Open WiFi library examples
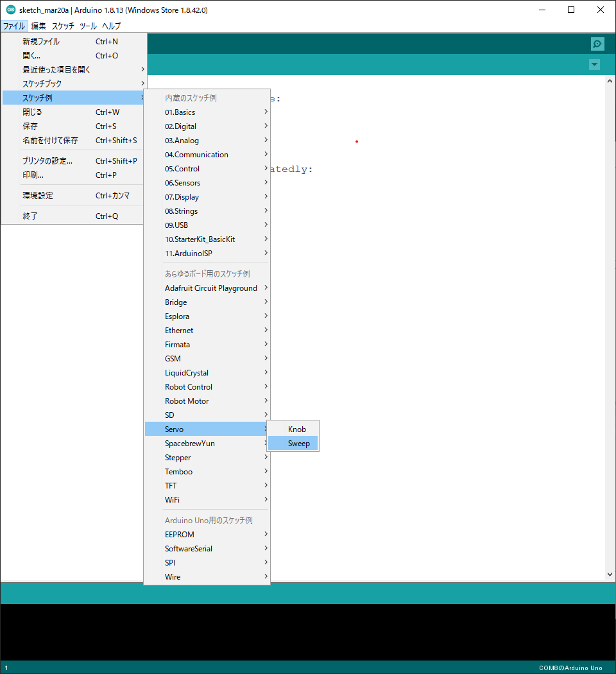Screen dimensions: 616x674 (207, 500)
